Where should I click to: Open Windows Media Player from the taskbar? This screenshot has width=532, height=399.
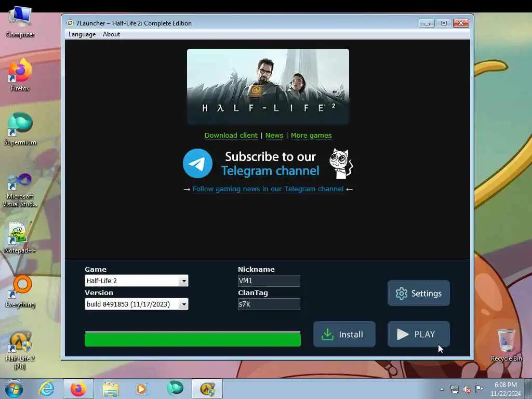point(142,389)
